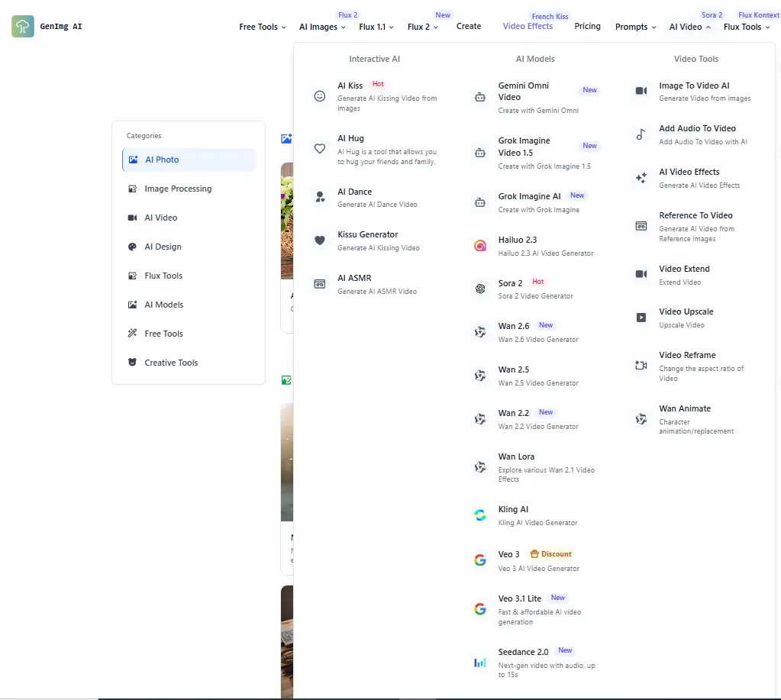The image size is (781, 700).
Task: Click the Hailuo 2.3 swirl icon
Action: click(x=480, y=246)
